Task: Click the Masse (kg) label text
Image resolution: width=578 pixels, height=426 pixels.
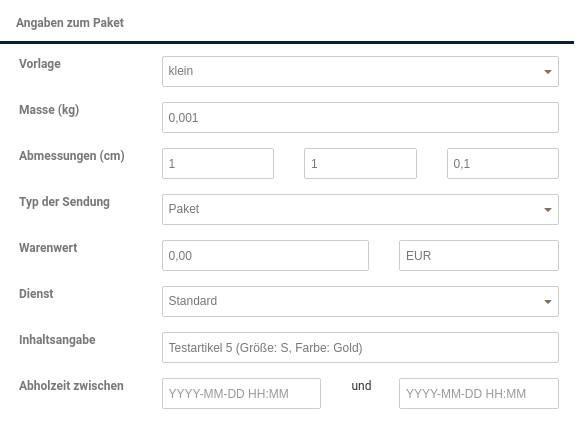Action: point(49,110)
